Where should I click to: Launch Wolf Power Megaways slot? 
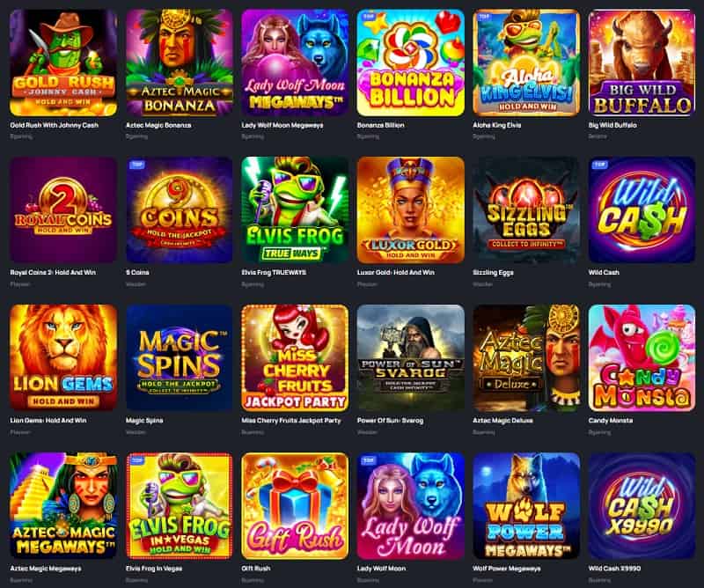[526, 506]
